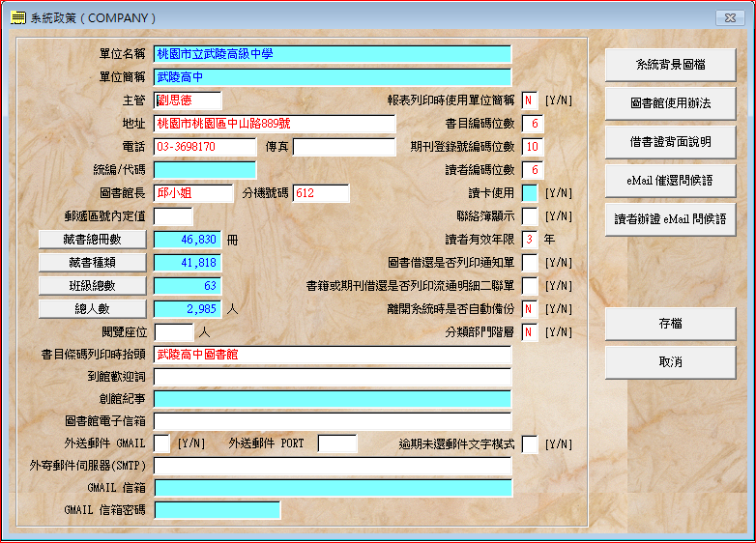Click the 讀者有效年限 value field
756x543 pixels.
pyautogui.click(x=530, y=240)
